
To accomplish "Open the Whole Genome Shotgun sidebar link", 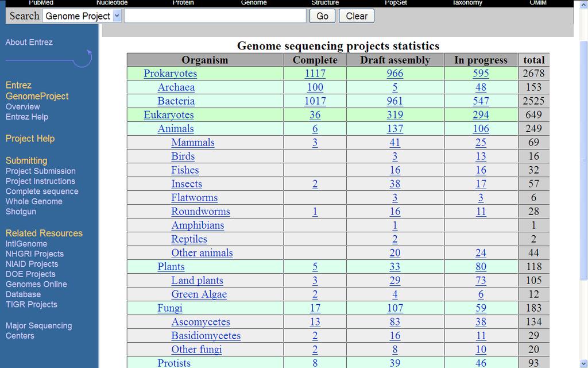I will click(x=34, y=206).
